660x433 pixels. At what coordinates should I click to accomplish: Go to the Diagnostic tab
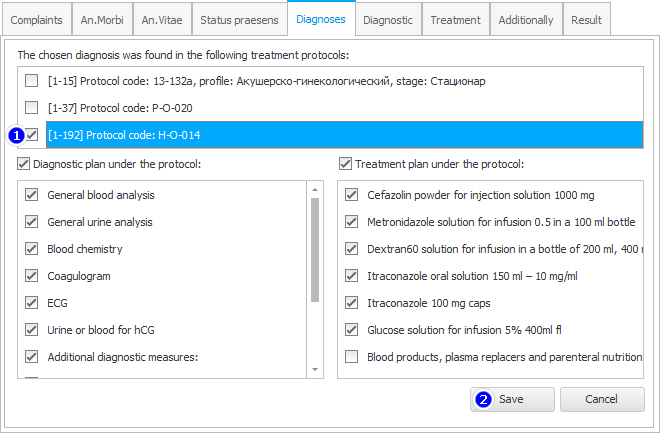tap(388, 20)
